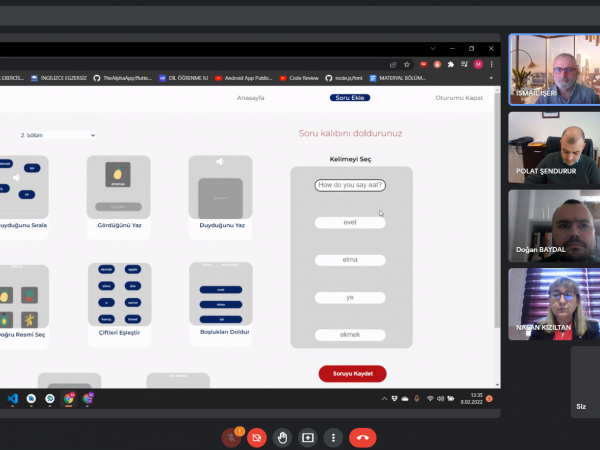
Task: Go to Anasayfa menu item
Action: [x=251, y=98]
